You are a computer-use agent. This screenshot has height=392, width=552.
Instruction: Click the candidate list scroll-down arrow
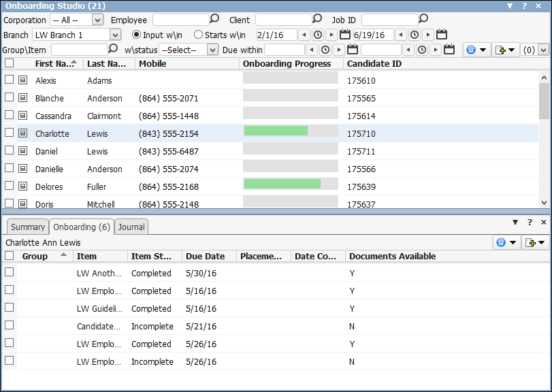[544, 203]
